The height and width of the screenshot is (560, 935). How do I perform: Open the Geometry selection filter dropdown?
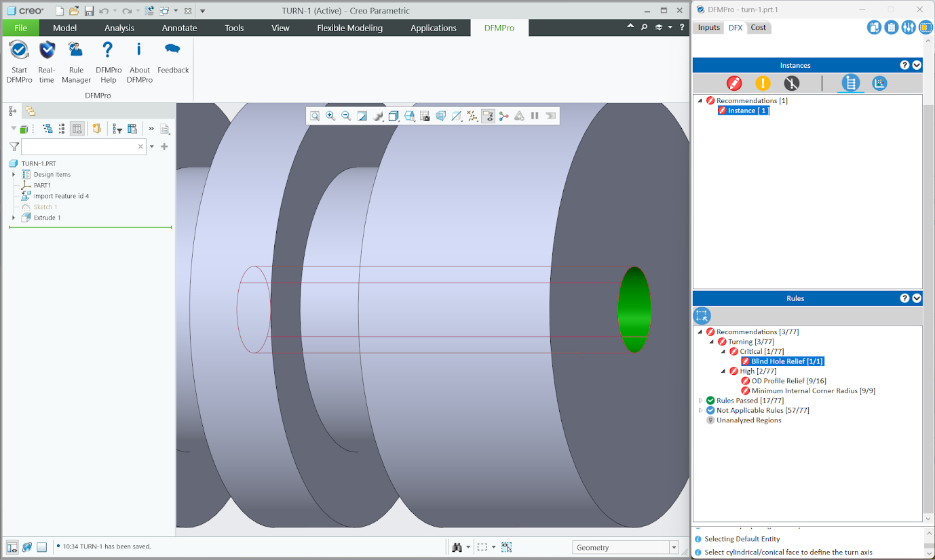(x=674, y=548)
